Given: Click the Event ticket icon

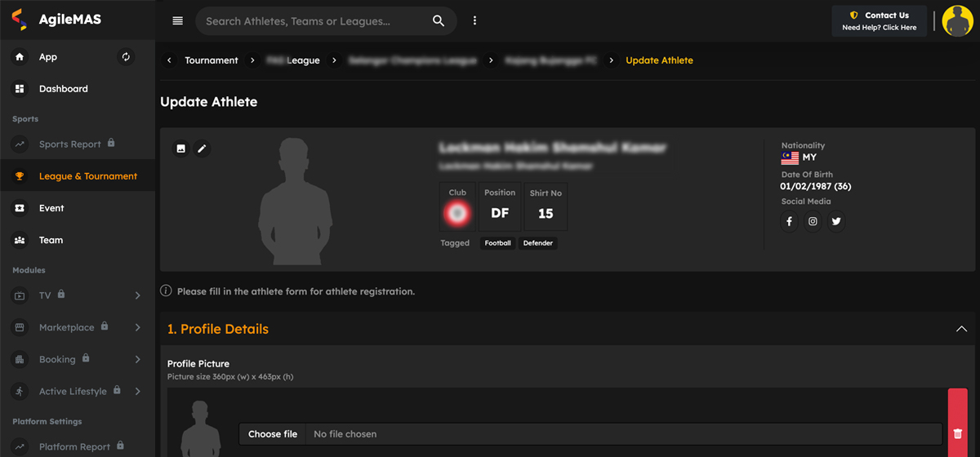Looking at the screenshot, I should coord(20,208).
